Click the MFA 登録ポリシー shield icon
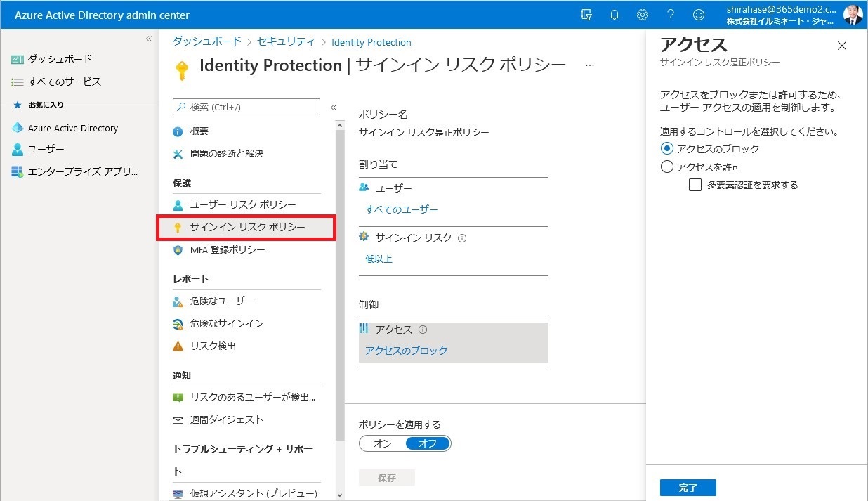 pyautogui.click(x=178, y=250)
